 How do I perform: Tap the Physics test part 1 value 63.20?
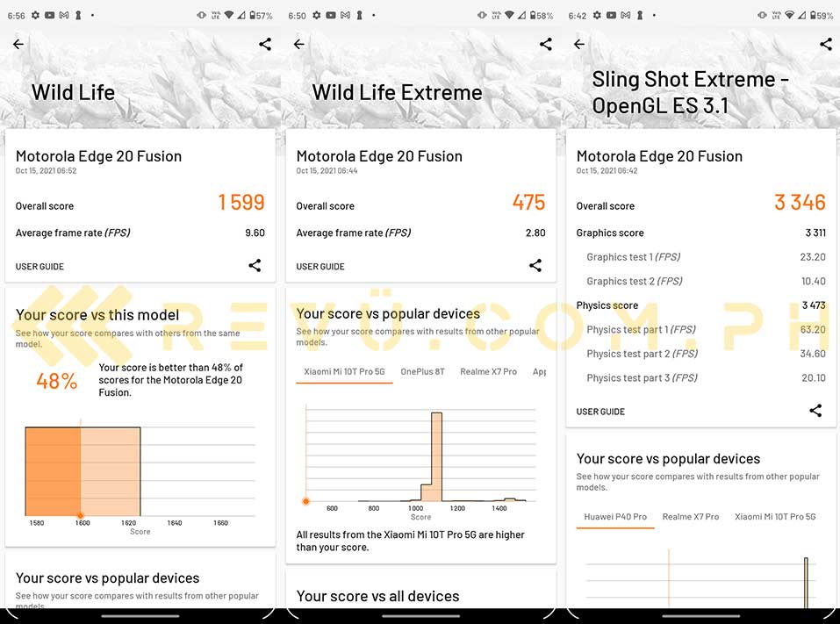pos(813,329)
